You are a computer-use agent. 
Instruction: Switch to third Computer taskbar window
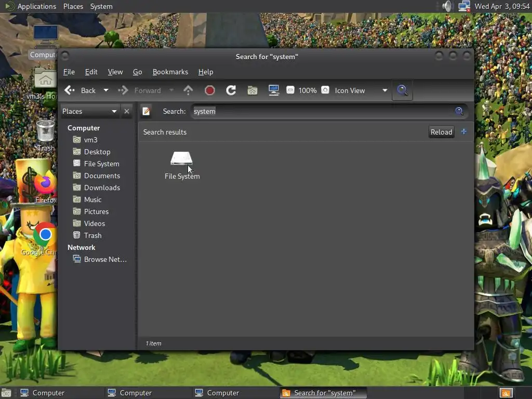(x=235, y=393)
